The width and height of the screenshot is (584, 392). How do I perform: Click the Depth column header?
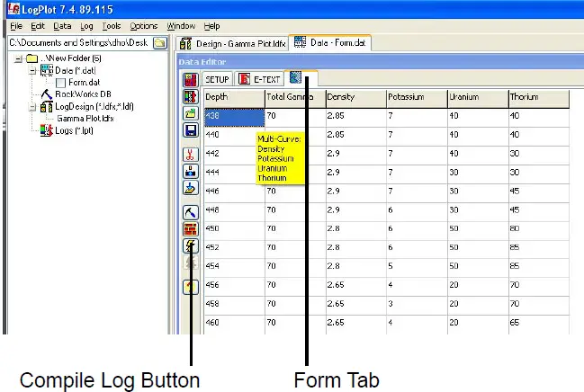click(234, 99)
